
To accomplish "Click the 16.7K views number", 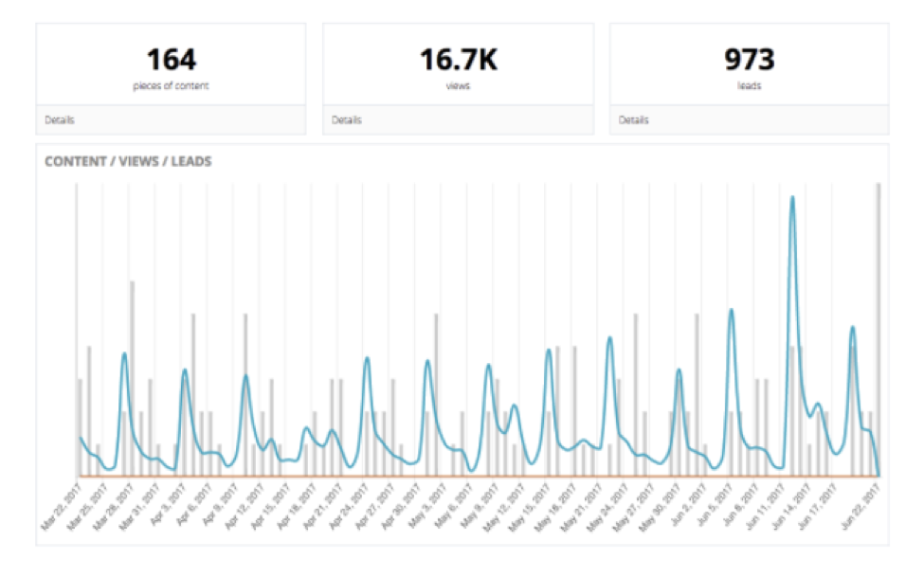I will (458, 61).
